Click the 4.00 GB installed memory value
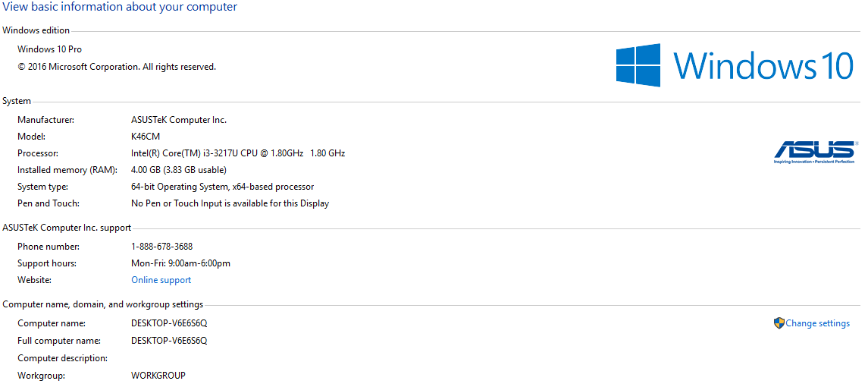This screenshot has width=868, height=384. click(x=178, y=170)
